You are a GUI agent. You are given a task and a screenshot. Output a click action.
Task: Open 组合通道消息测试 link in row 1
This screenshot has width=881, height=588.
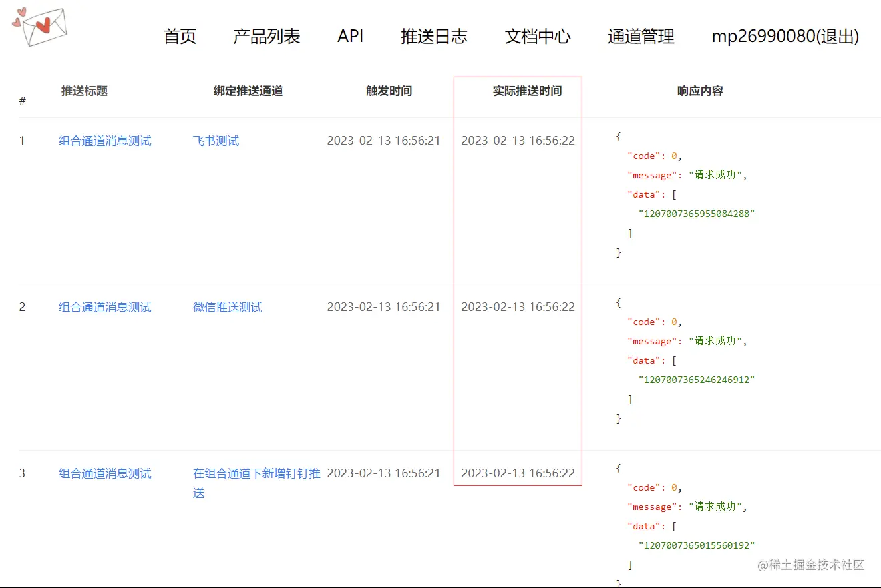click(x=104, y=141)
